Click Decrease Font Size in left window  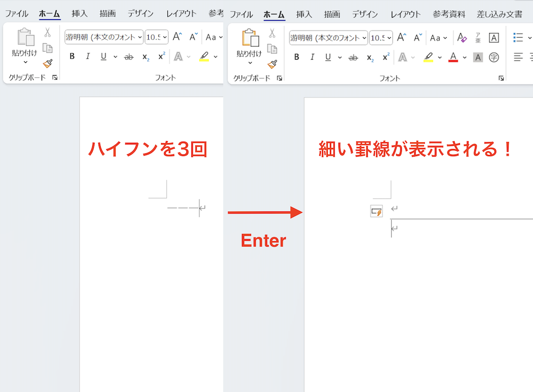tap(193, 37)
